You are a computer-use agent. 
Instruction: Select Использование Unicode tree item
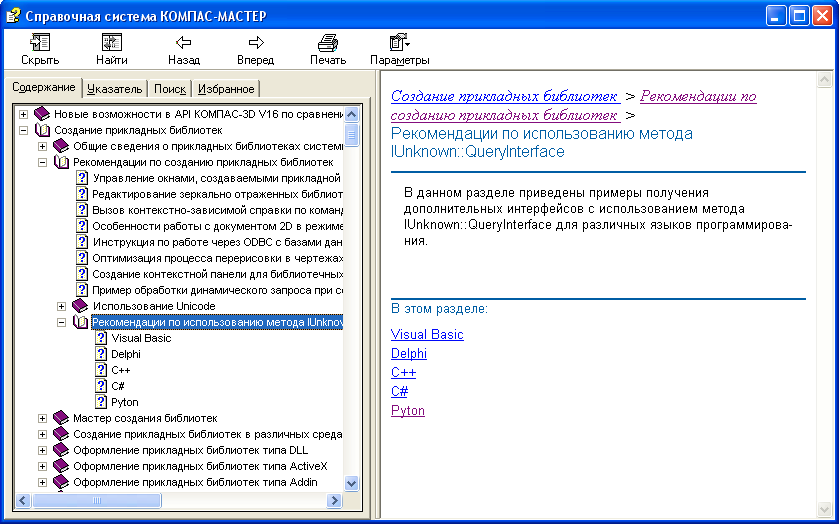[154, 306]
